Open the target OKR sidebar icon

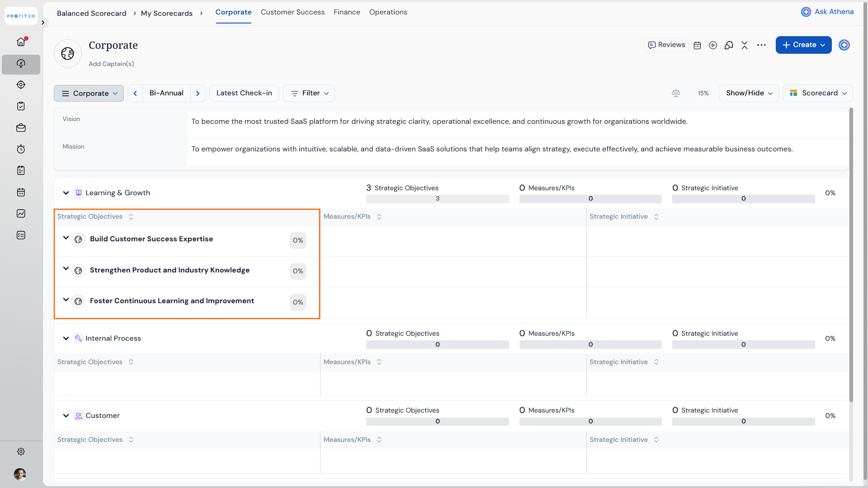pos(21,84)
